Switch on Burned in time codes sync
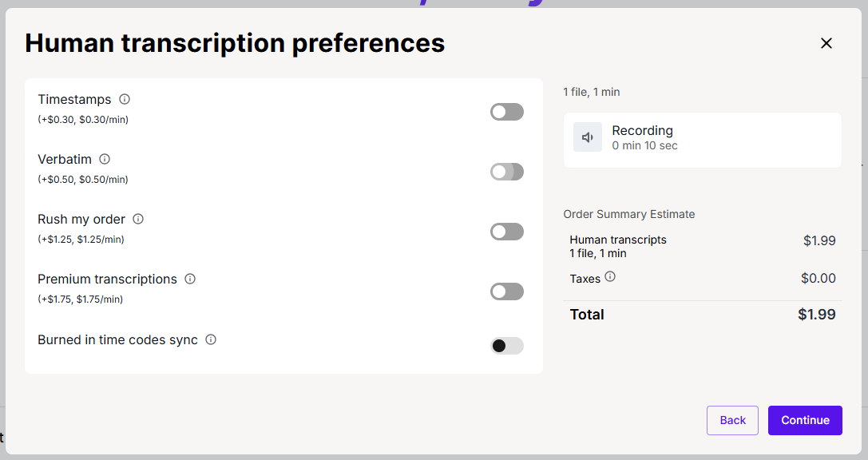The image size is (868, 460). tap(506, 346)
